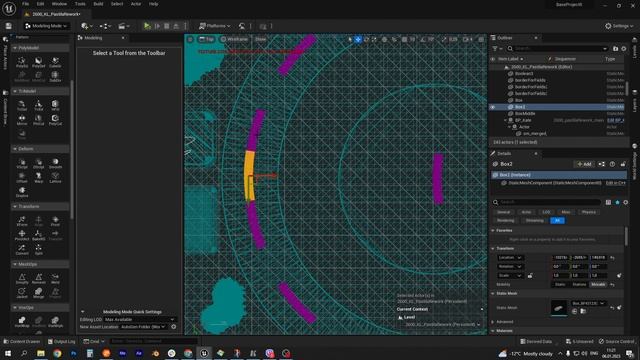Open the Settings button in toolbar
This screenshot has height=360, width=640.
tap(619, 26)
